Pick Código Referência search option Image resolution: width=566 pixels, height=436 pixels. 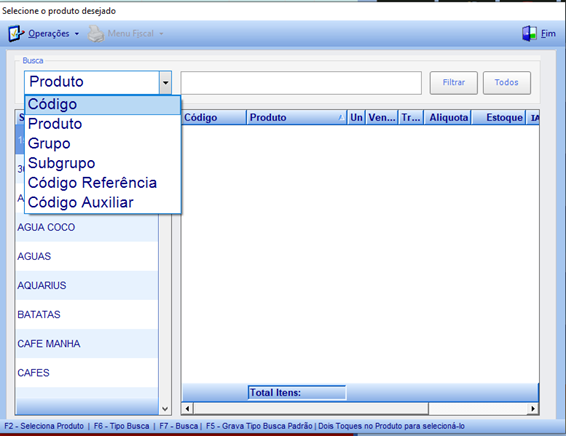tap(103, 183)
